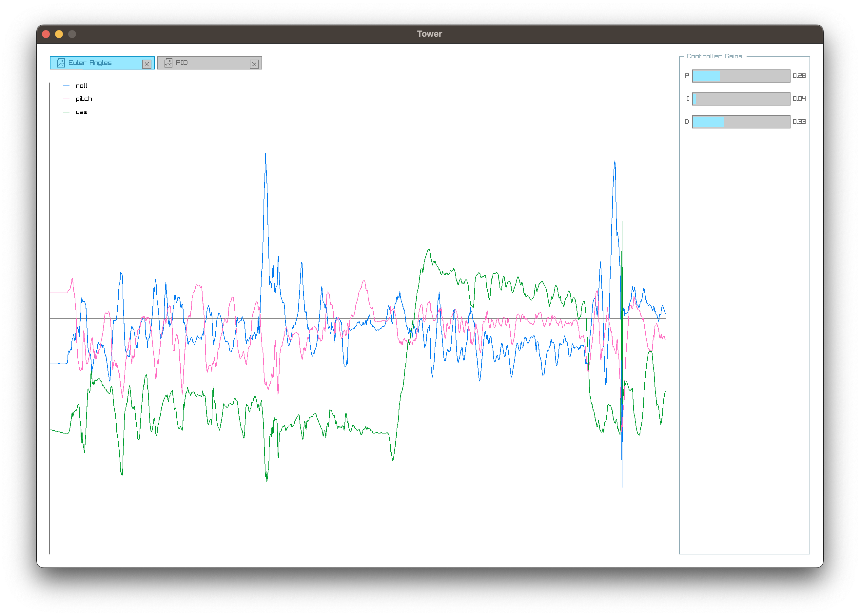
Task: Minimize the Tower window with yellow button
Action: pos(59,34)
